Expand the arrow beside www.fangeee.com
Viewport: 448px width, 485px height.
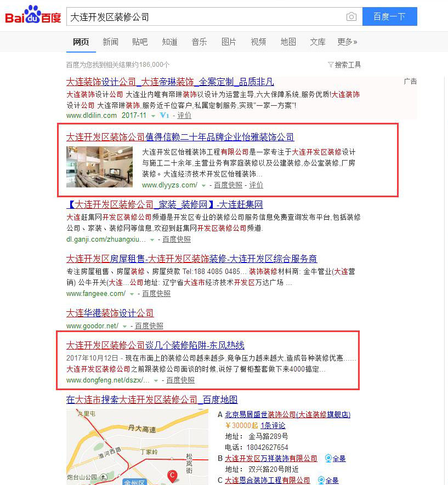coord(132,294)
